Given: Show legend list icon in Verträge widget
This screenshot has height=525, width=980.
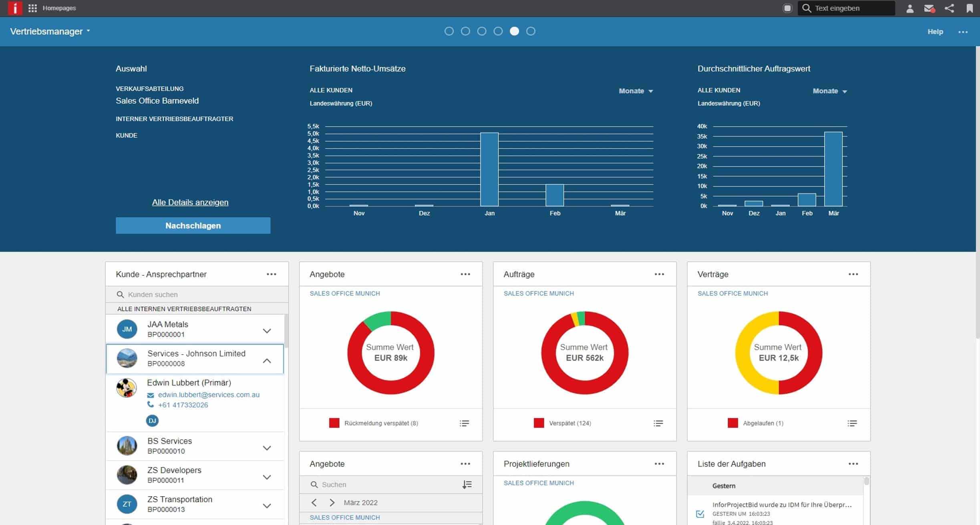Looking at the screenshot, I should (x=852, y=423).
